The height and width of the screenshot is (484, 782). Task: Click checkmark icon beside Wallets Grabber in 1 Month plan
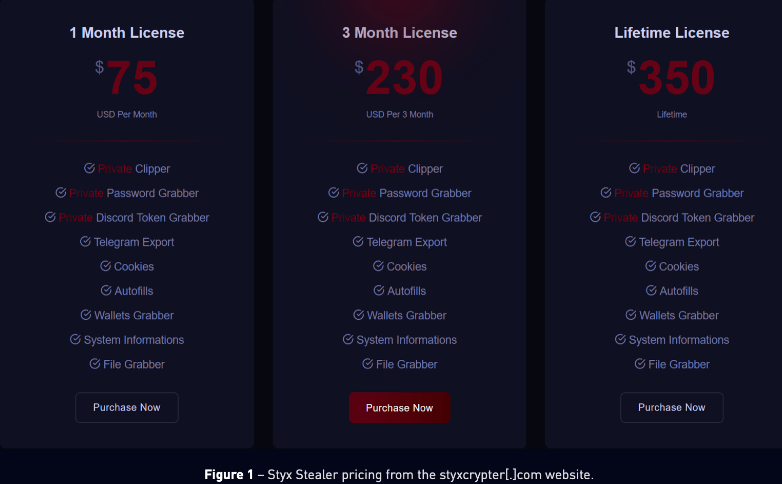click(x=86, y=315)
